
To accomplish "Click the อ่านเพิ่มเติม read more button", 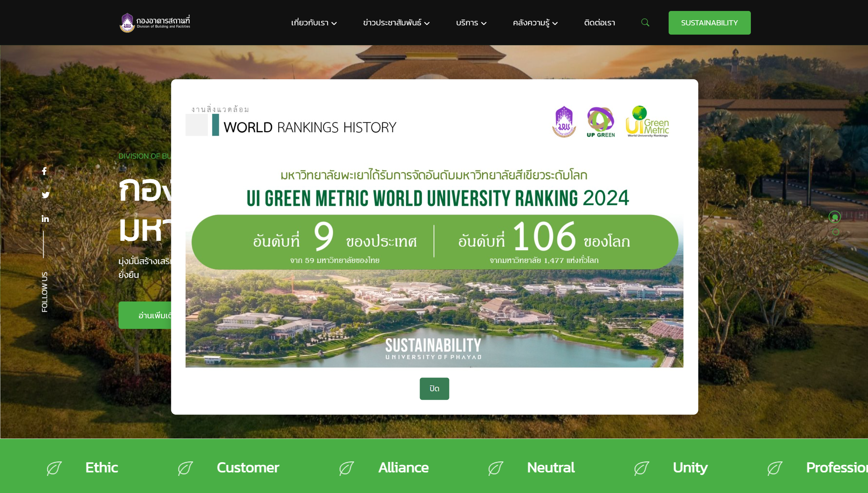I will pyautogui.click(x=145, y=315).
